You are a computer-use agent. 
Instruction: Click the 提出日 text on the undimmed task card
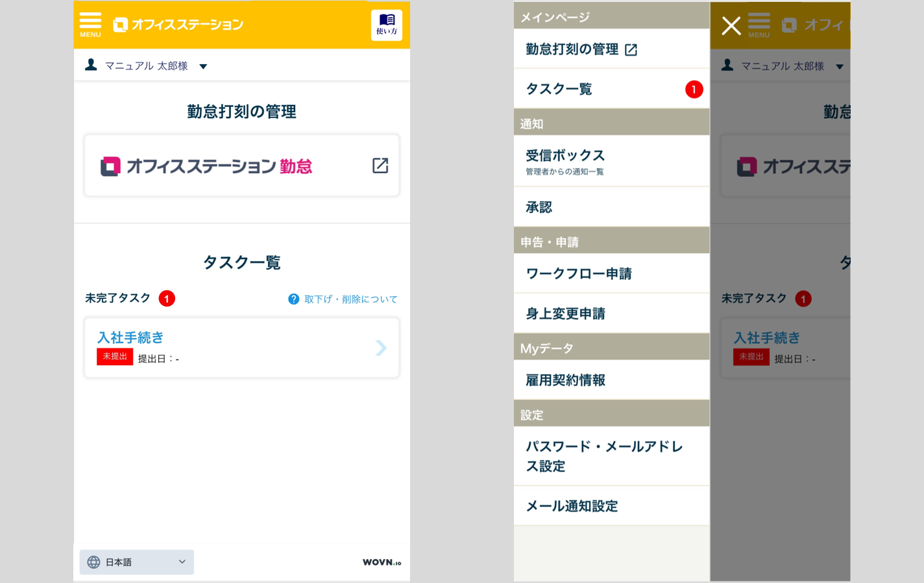click(x=158, y=359)
